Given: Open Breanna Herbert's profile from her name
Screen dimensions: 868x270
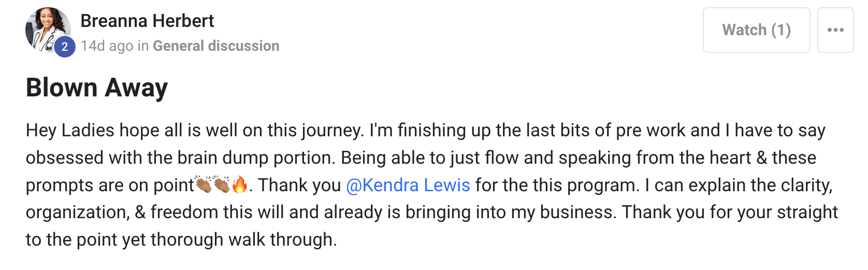Looking at the screenshot, I should point(147,21).
